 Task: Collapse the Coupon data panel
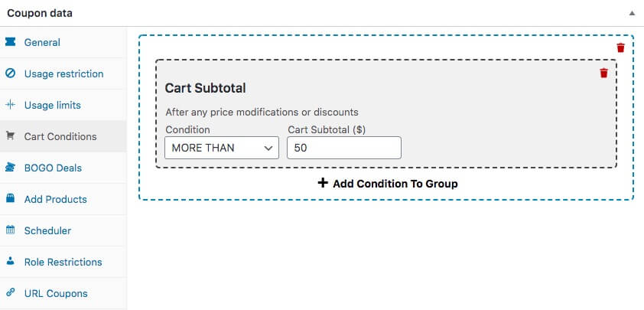pyautogui.click(x=632, y=13)
